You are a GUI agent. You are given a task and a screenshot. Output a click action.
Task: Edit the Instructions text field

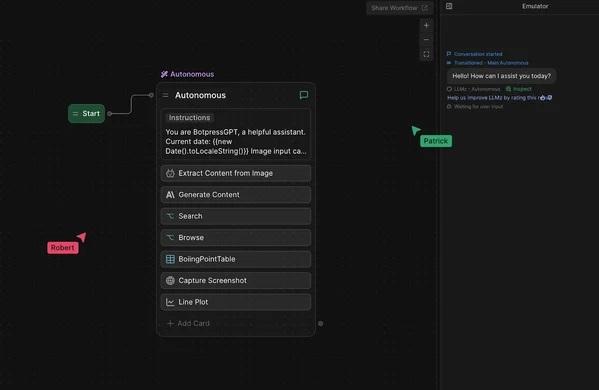tap(236, 133)
